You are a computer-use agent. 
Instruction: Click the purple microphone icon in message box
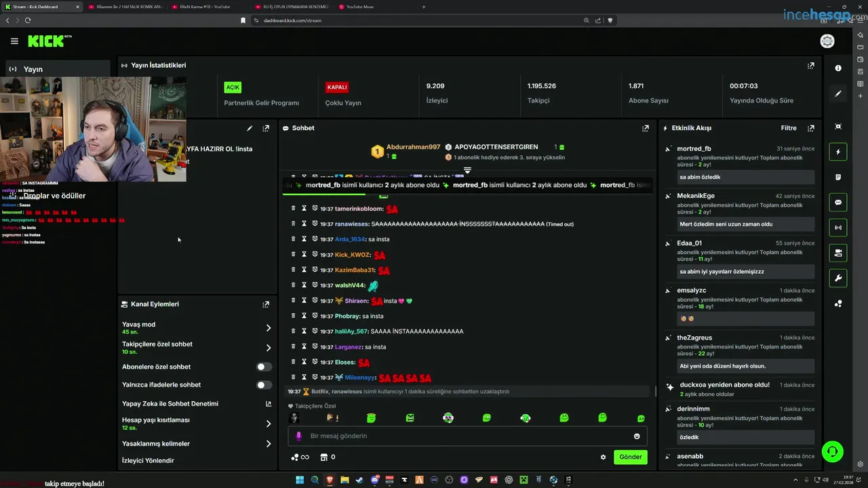click(298, 436)
